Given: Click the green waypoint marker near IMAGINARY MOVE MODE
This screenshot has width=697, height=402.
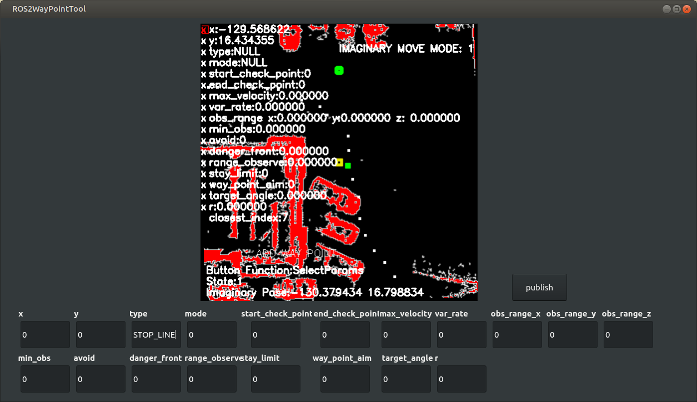Looking at the screenshot, I should point(339,71).
